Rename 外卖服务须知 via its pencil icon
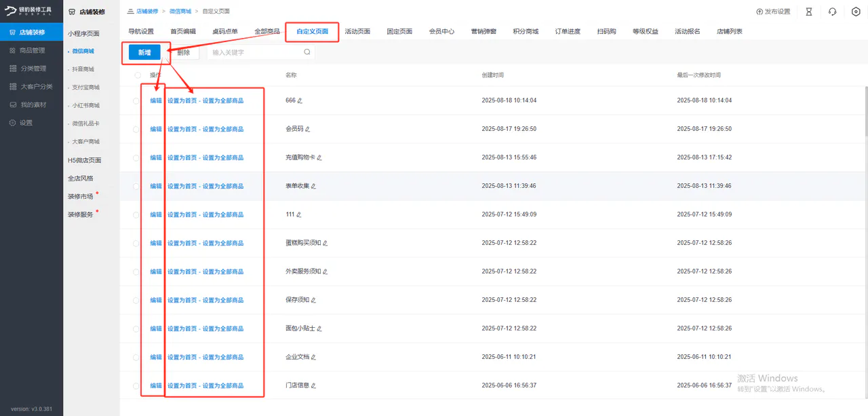Image resolution: width=868 pixels, height=416 pixels. 325,271
